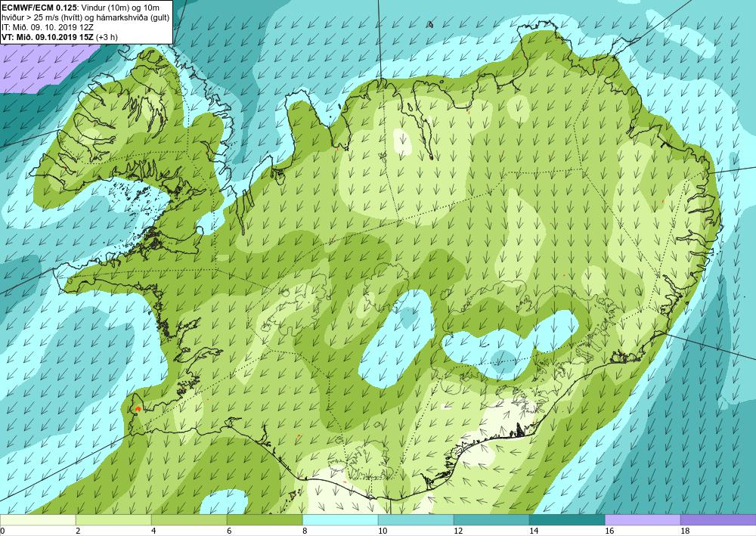Click the dark green 6–8 m/s legend swatch

pyautogui.click(x=265, y=520)
